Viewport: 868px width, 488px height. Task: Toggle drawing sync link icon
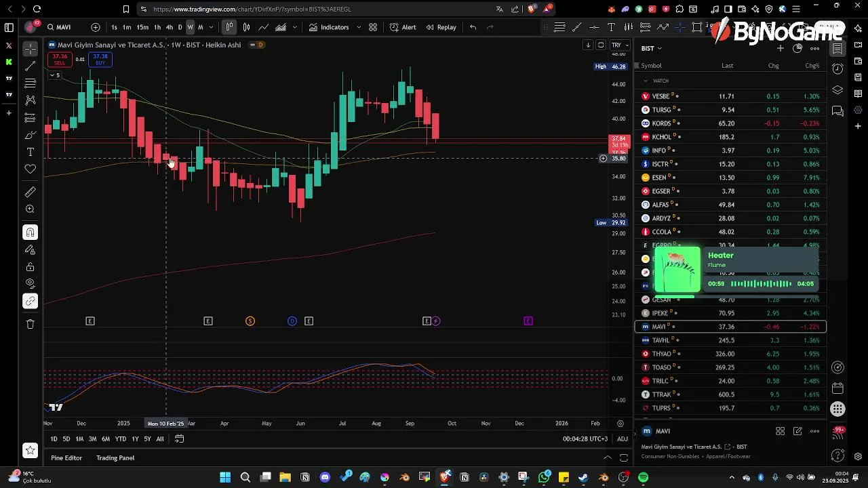[30, 301]
